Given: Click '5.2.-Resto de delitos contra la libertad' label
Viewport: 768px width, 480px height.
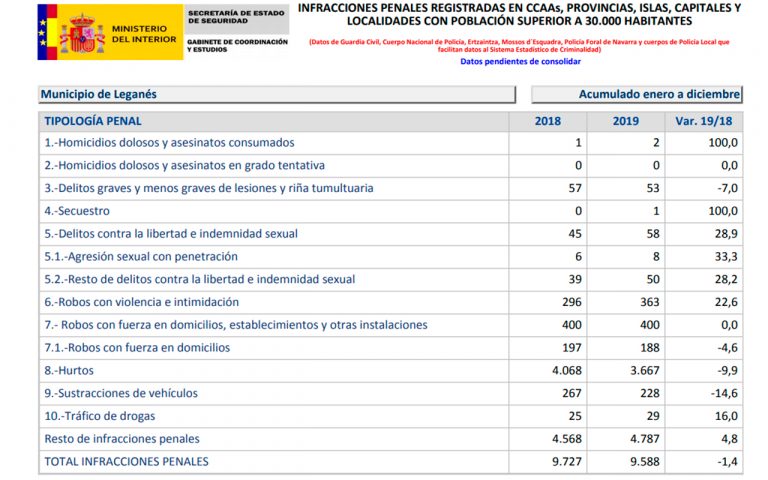Looking at the screenshot, I should click(x=200, y=279).
